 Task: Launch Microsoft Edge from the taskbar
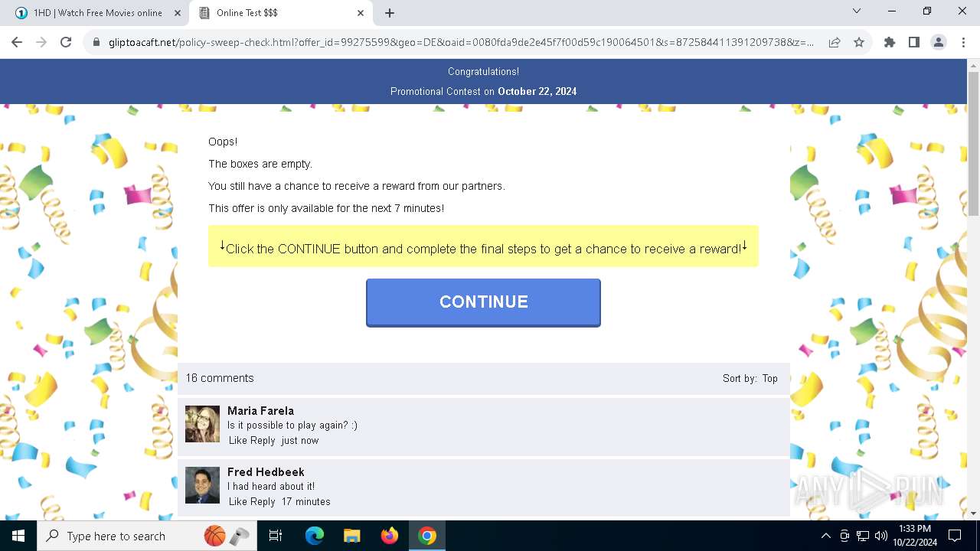coord(315,536)
